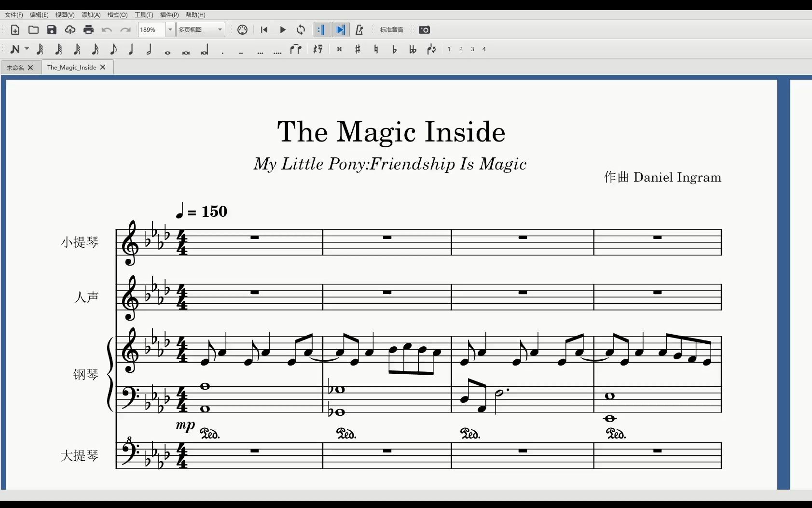Image resolution: width=812 pixels, height=508 pixels.
Task: Apply the double sharp accidental
Action: (x=339, y=49)
